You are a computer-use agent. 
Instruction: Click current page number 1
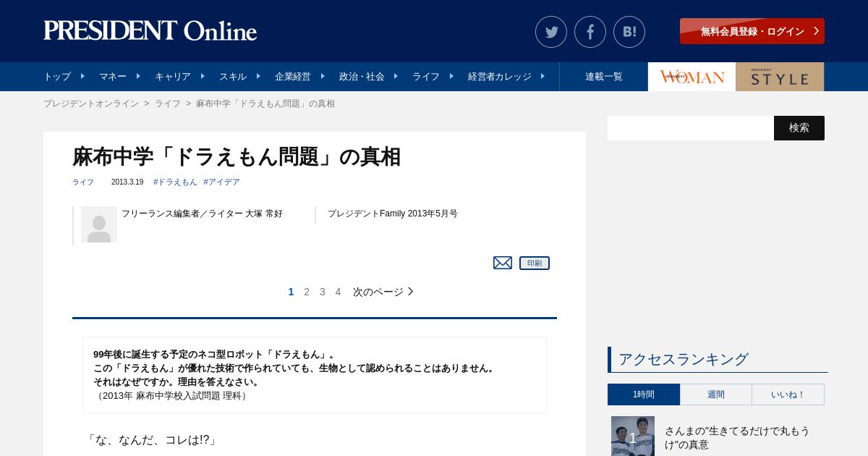[291, 292]
